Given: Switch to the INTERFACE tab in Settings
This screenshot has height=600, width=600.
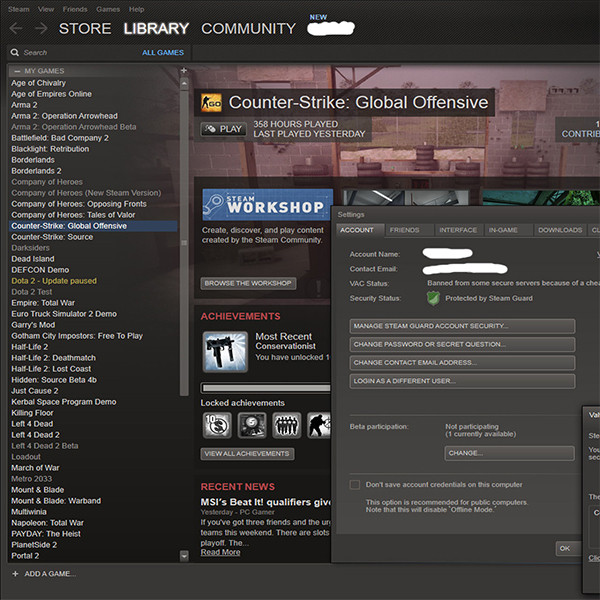Looking at the screenshot, I should coord(459,230).
